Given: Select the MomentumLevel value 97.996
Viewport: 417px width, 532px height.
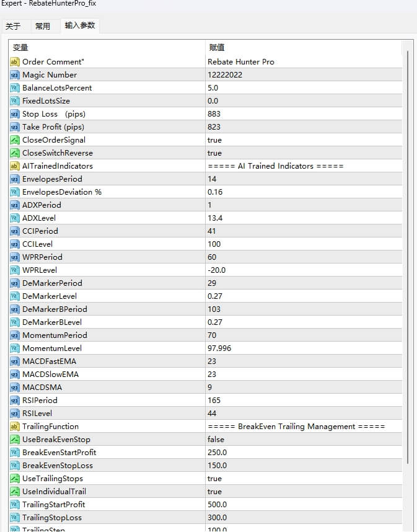Looking at the screenshot, I should (x=219, y=348).
